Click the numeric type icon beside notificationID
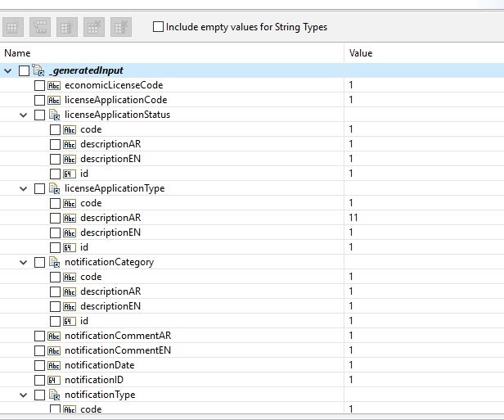 [x=55, y=380]
